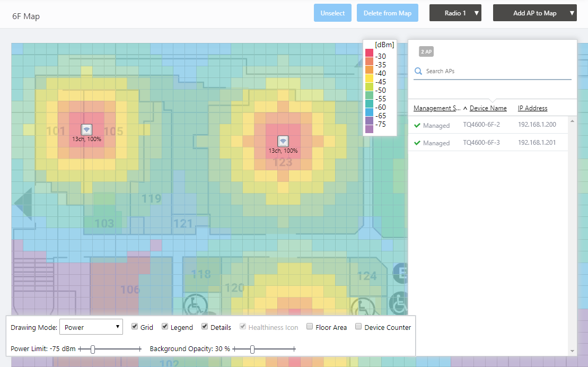The height and width of the screenshot is (367, 588).
Task: Click the green check for TQ4600-6F-3
Action: coord(417,143)
